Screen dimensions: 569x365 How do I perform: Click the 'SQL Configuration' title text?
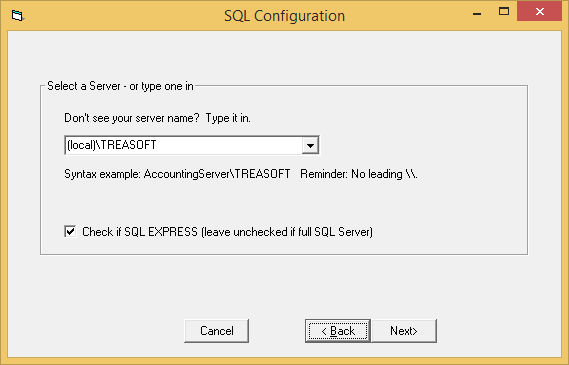click(x=284, y=16)
